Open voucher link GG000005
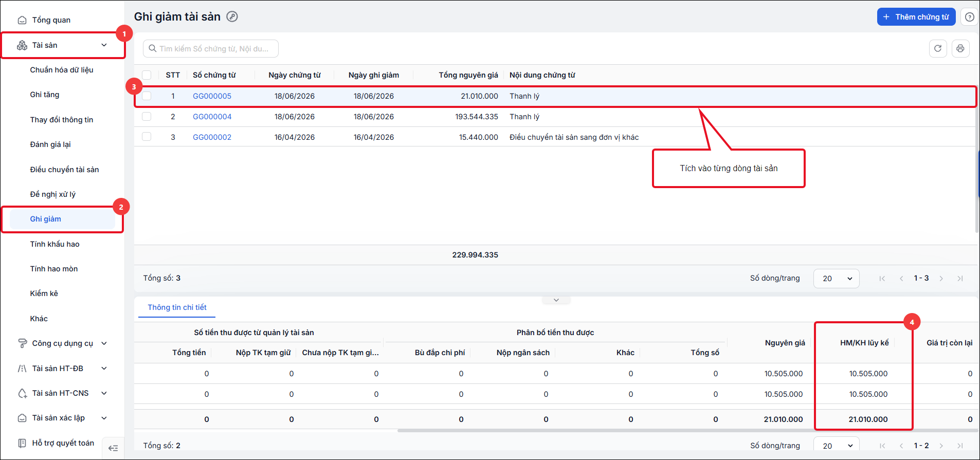 [212, 96]
